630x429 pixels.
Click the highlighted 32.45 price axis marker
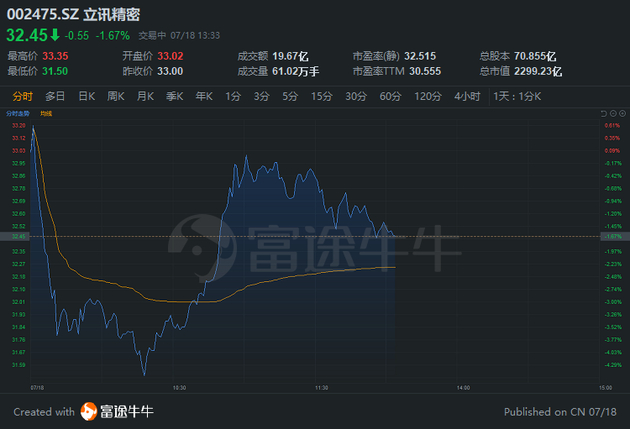pyautogui.click(x=15, y=236)
